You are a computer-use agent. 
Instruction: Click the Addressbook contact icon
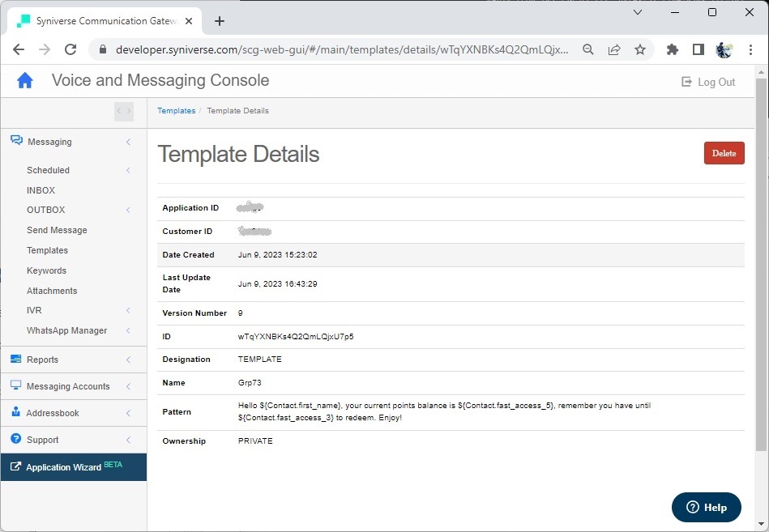tap(15, 412)
